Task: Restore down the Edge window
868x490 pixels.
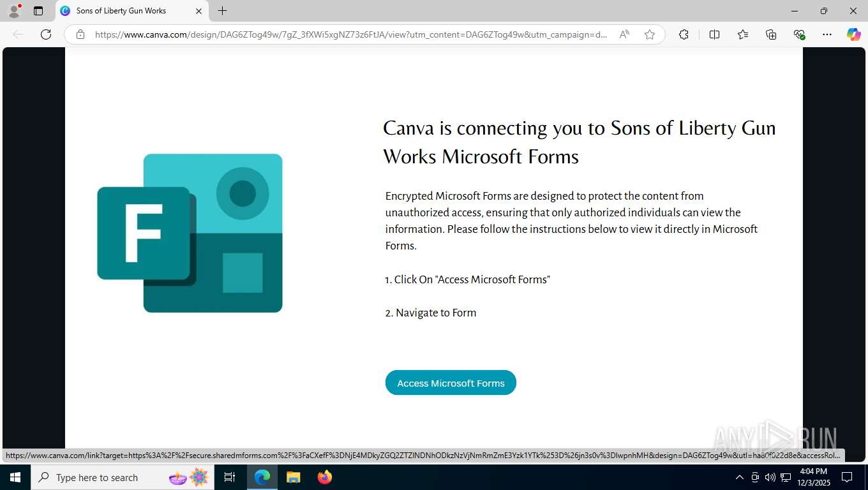Action: (x=824, y=11)
